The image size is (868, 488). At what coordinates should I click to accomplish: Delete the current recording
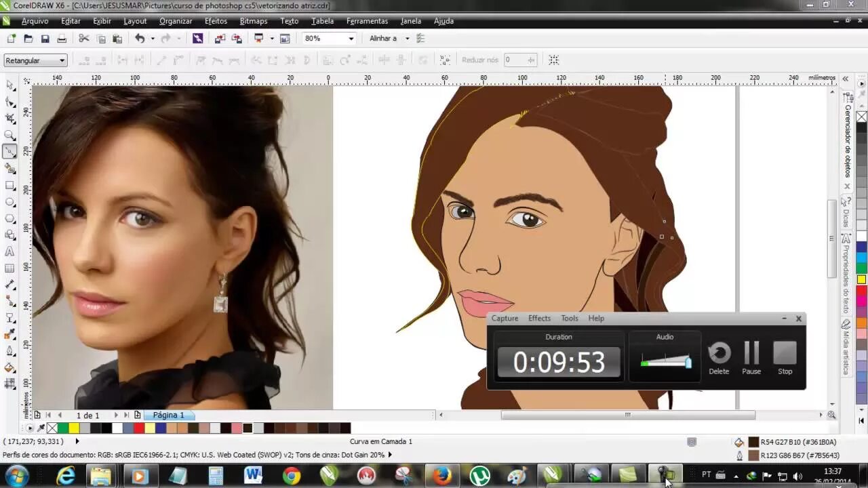click(719, 358)
